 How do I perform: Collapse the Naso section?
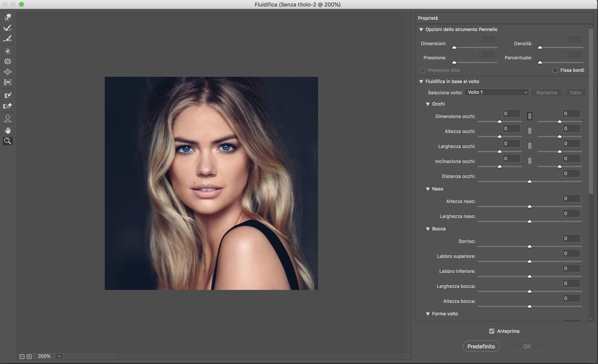pos(428,189)
